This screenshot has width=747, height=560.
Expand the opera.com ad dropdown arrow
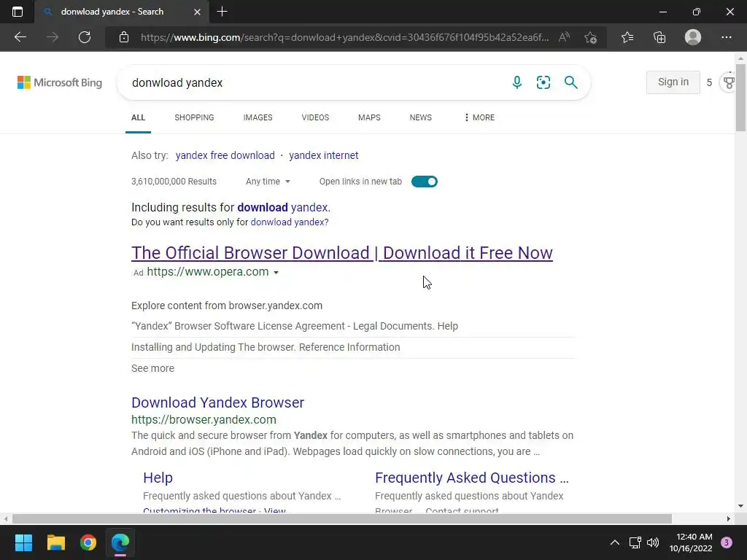(276, 273)
